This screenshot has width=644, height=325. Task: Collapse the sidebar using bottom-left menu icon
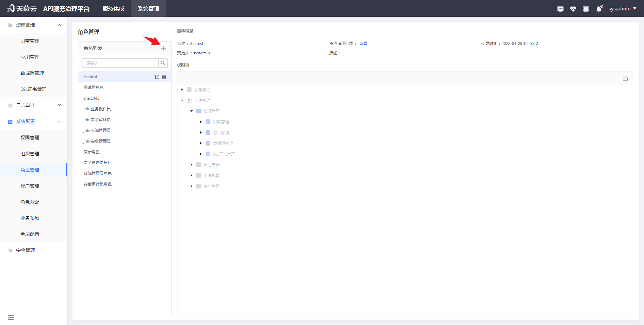[x=11, y=317]
